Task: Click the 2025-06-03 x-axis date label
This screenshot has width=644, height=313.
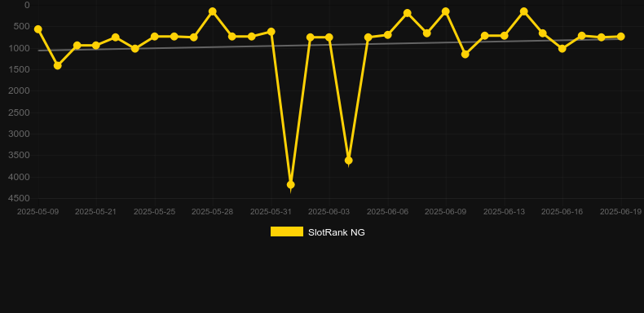Action: pos(329,212)
